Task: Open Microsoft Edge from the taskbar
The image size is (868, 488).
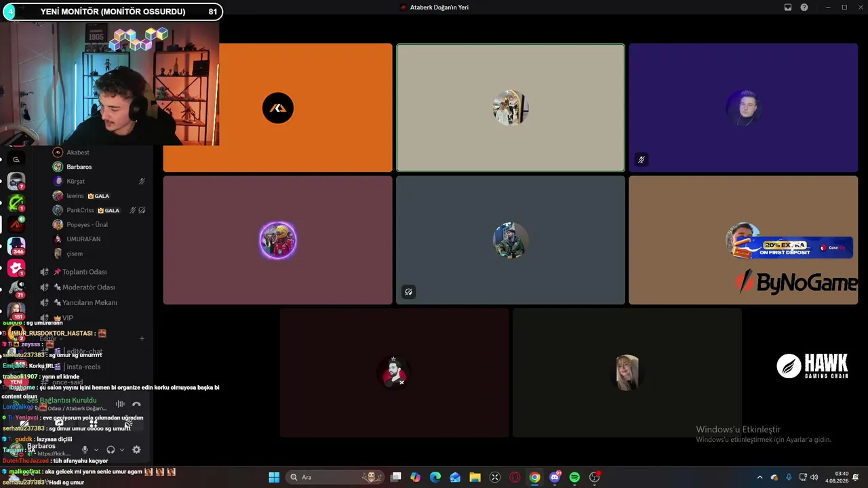Action: 435,477
